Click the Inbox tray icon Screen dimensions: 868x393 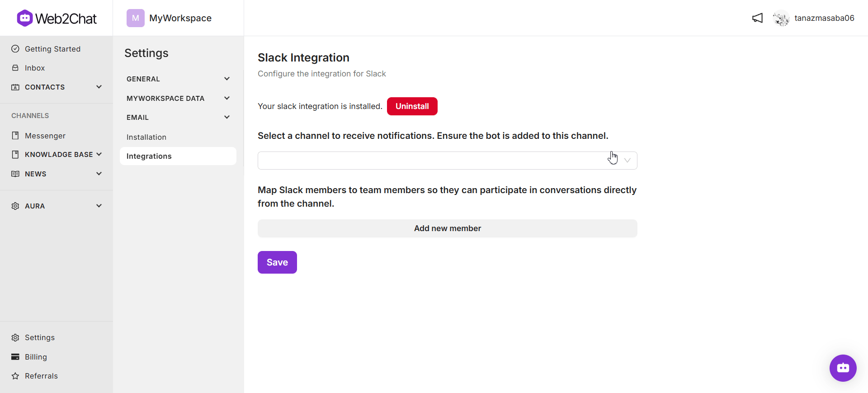tap(15, 68)
